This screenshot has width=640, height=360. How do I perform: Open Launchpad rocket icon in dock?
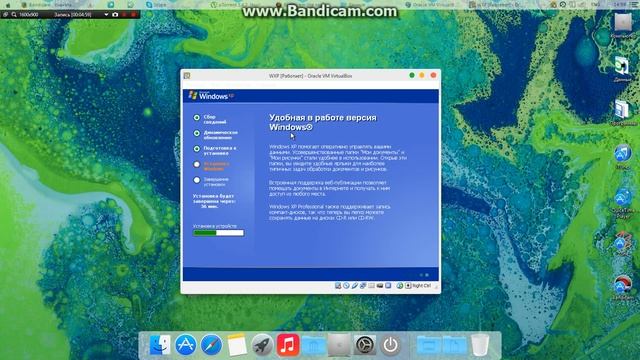262,345
